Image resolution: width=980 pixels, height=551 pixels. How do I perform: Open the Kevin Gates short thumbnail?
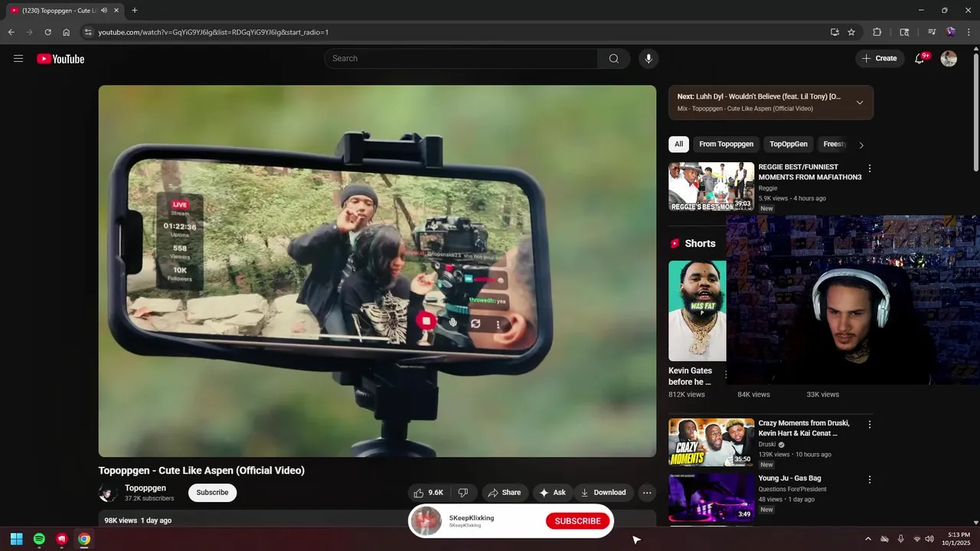pos(697,311)
